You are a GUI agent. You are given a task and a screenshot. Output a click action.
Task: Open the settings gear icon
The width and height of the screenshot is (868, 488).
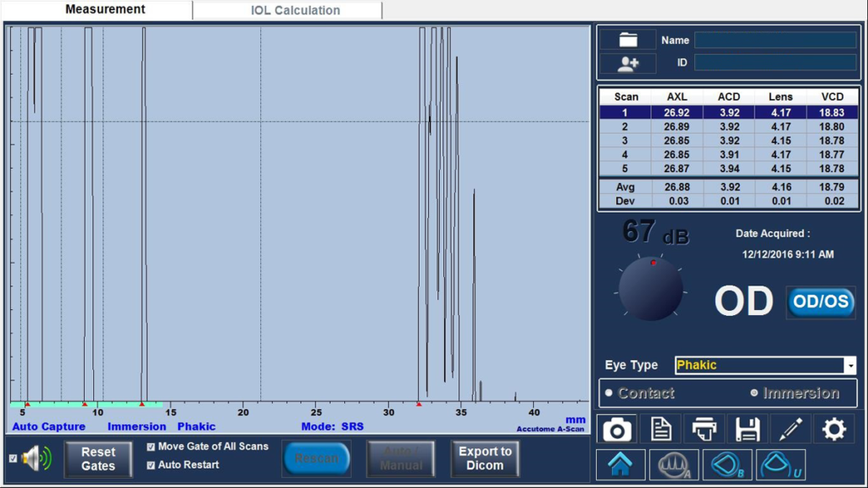[833, 428]
